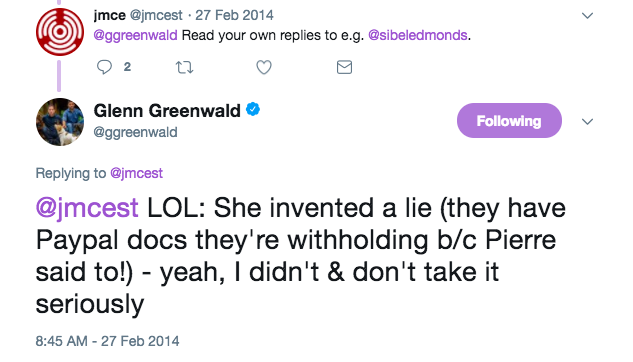Open the chevron menu on jmce's tweet
The width and height of the screenshot is (633, 362).
tap(587, 16)
